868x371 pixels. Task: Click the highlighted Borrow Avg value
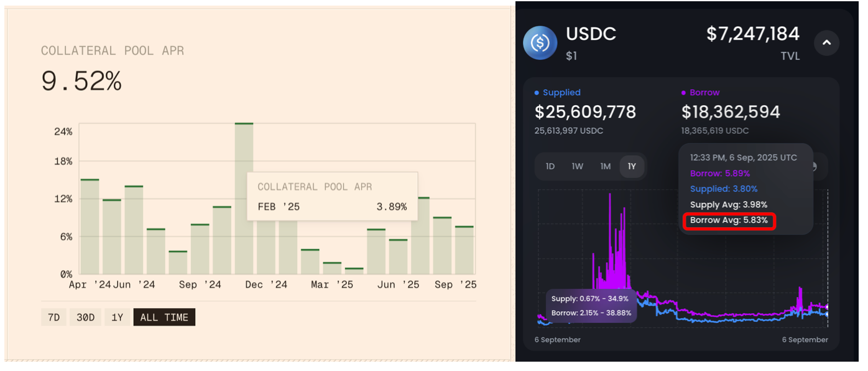(729, 220)
